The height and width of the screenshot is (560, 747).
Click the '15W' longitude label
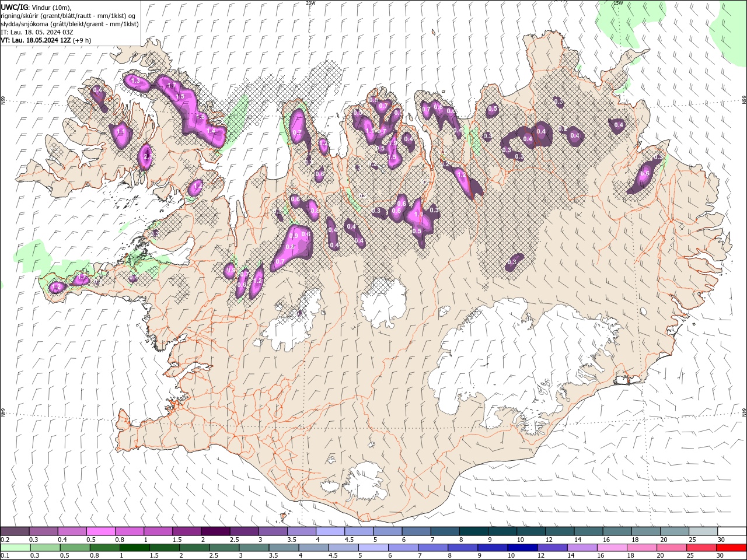point(618,3)
